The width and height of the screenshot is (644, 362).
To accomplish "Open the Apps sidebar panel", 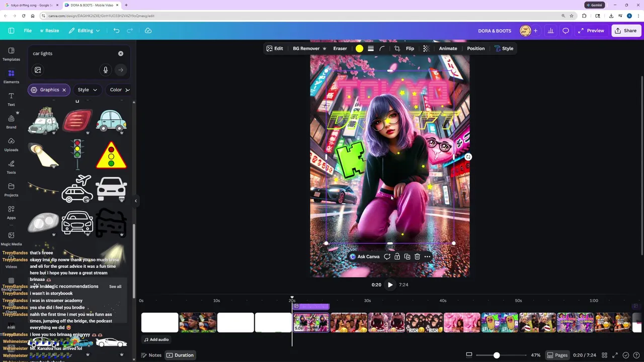I will (11, 212).
